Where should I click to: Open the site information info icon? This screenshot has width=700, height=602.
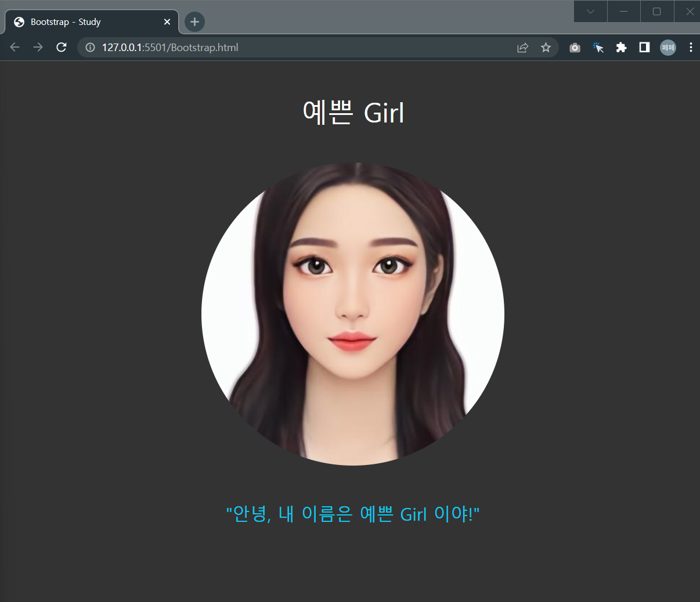[x=89, y=48]
